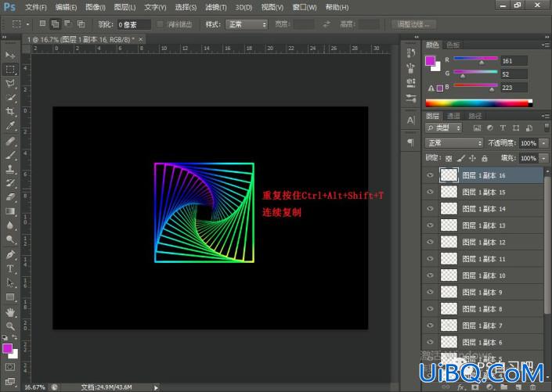Open the 图像(I) menu
This screenshot has width=552, height=392.
click(x=96, y=7)
